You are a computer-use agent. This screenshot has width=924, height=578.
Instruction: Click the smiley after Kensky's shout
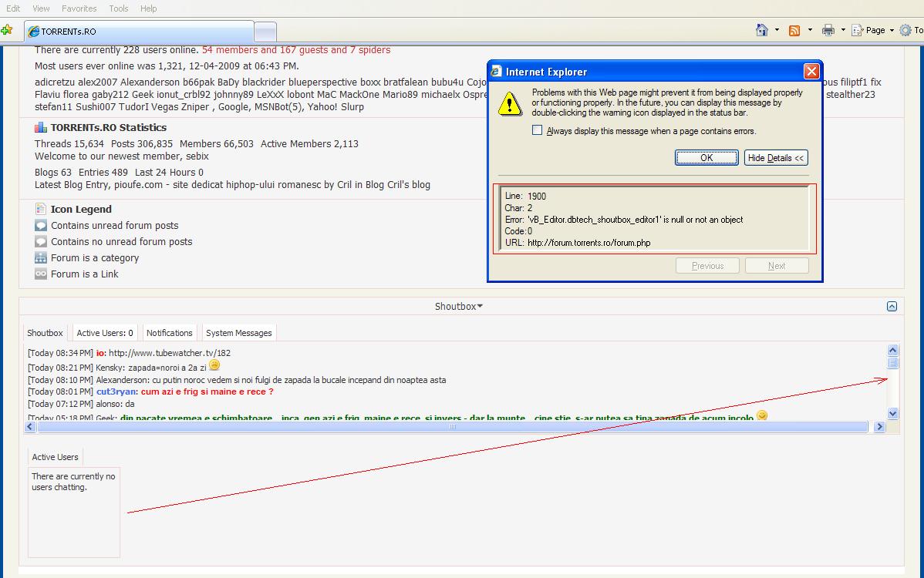(x=214, y=365)
